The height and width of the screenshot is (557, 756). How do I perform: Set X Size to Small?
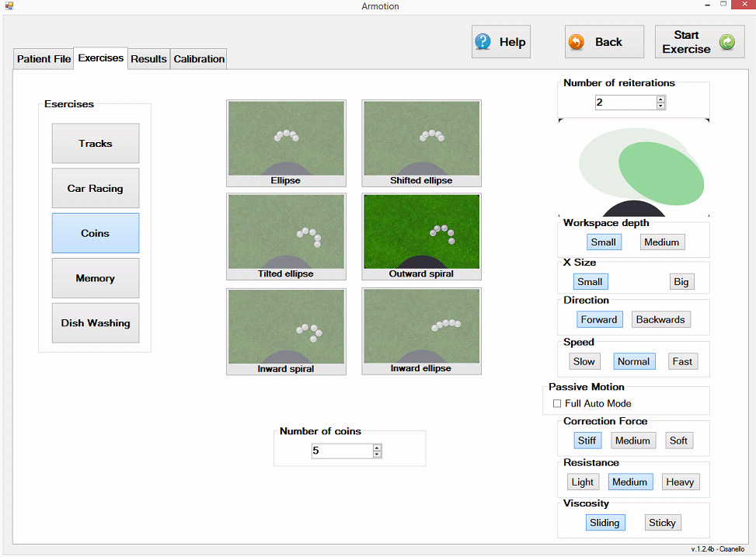click(591, 282)
